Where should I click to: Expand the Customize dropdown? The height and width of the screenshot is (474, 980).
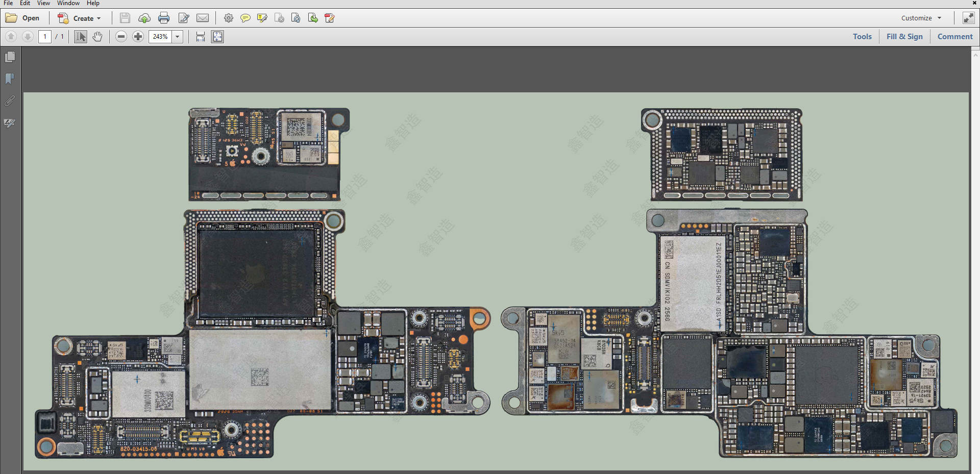coord(921,18)
